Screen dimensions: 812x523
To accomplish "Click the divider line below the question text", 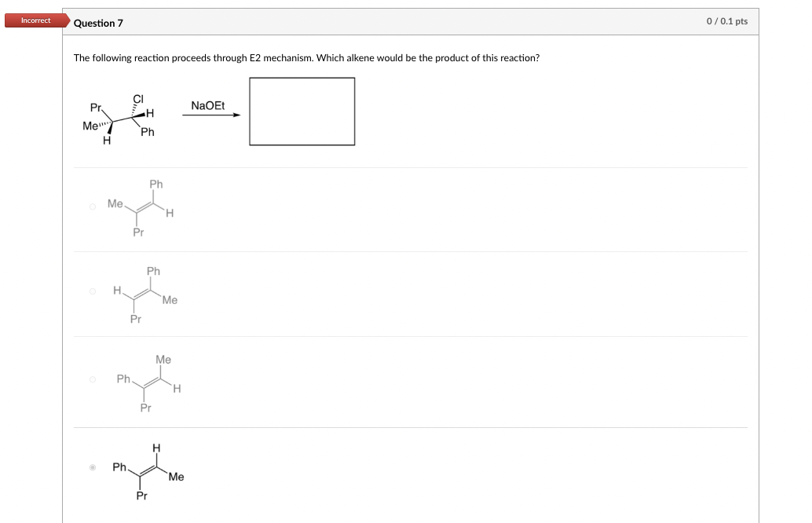I will pos(408,166).
